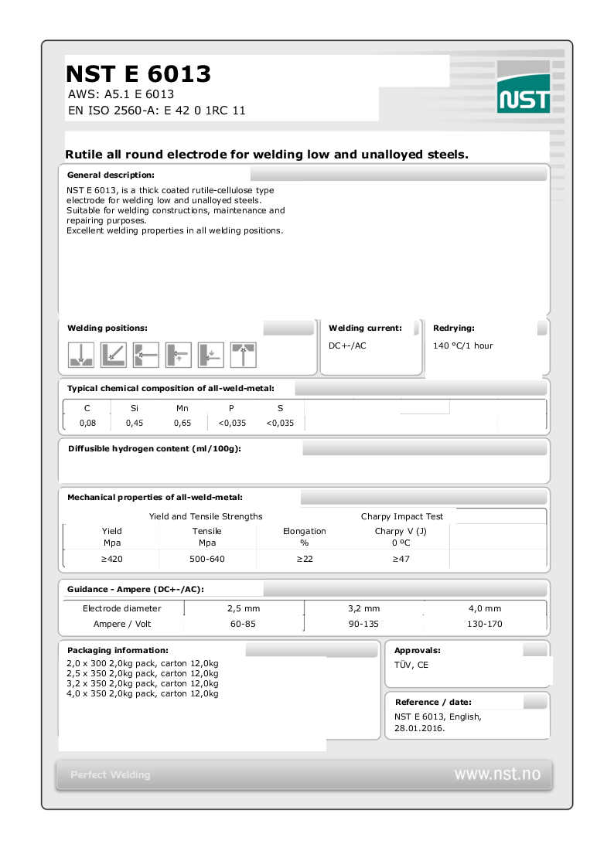Click the Packaging information heading
This screenshot has height=868, width=614.
(x=118, y=651)
